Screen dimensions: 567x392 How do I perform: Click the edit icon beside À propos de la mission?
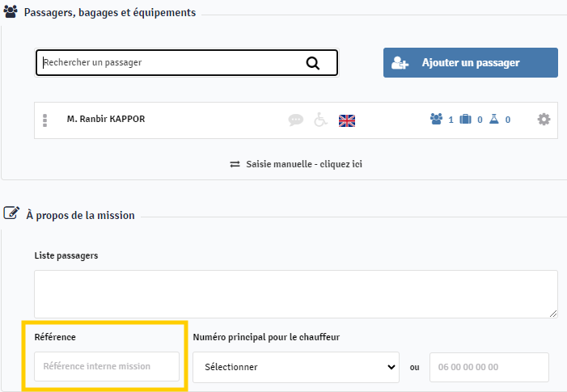[11, 214]
